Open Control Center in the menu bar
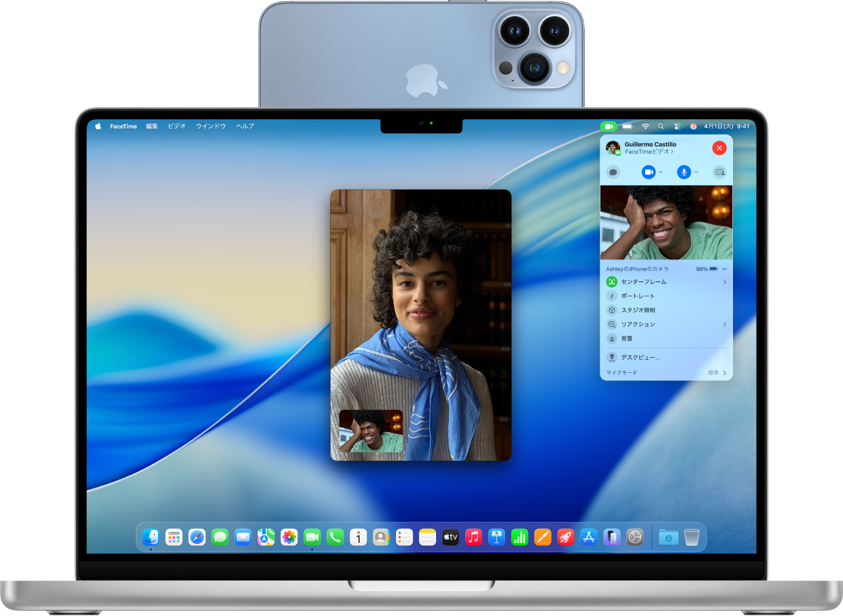This screenshot has width=843, height=616. pos(679,127)
